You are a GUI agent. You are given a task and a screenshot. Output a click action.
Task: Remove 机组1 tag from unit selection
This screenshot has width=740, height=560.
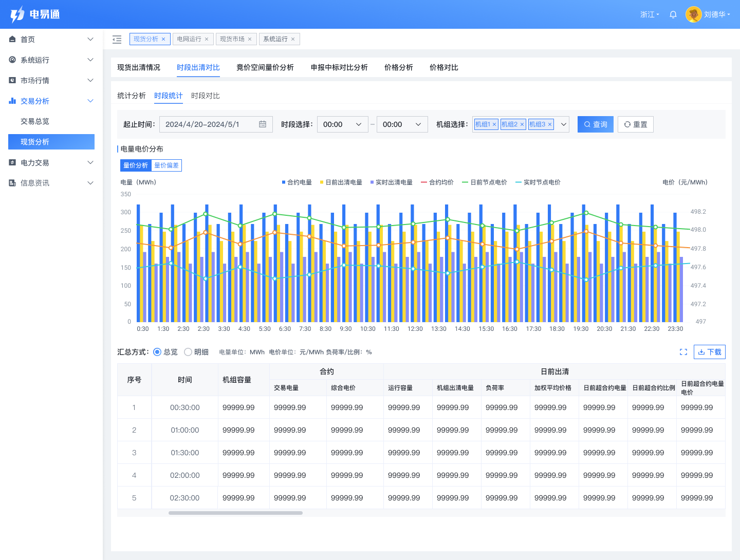click(x=494, y=124)
